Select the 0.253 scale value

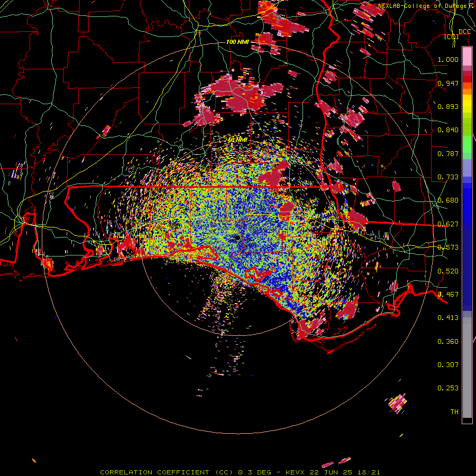448,388
